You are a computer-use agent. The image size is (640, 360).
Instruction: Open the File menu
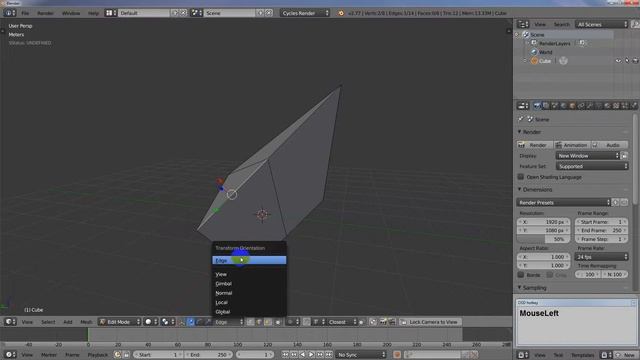click(x=25, y=13)
